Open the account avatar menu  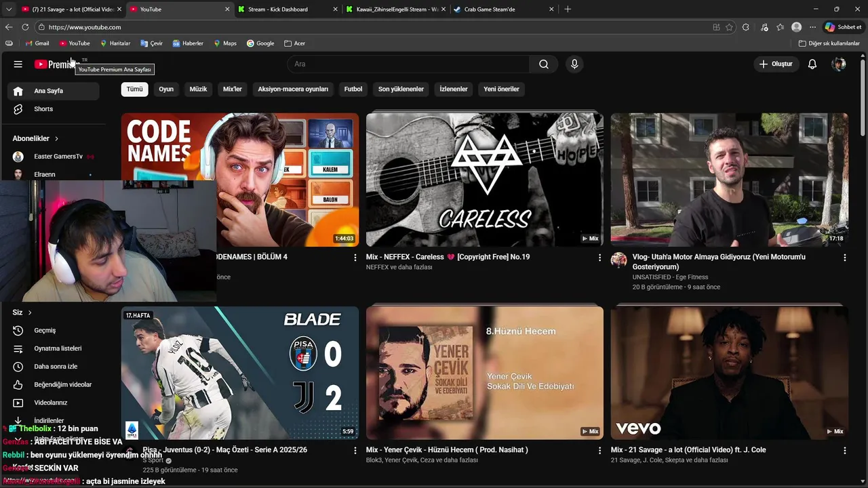[839, 64]
